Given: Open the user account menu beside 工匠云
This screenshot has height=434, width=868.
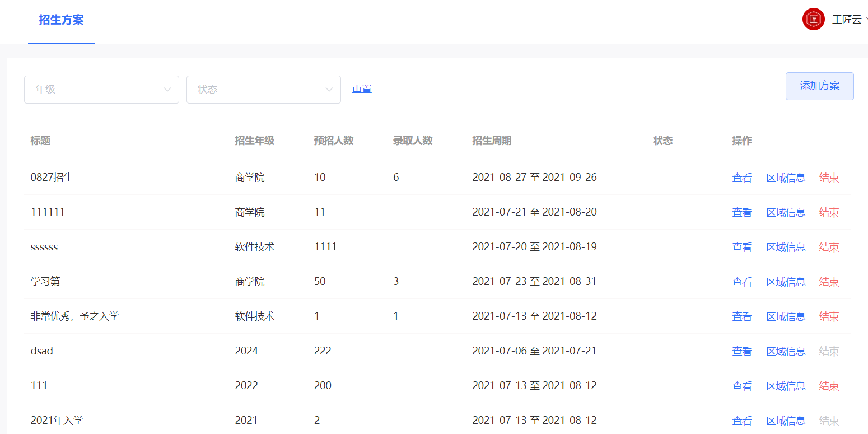Looking at the screenshot, I should tap(847, 20).
